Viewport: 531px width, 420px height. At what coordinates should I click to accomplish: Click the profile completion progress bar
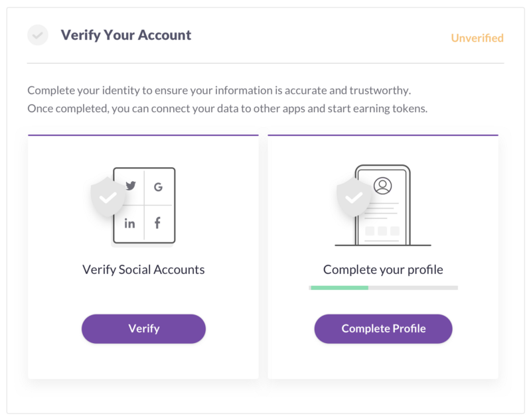pyautogui.click(x=384, y=287)
